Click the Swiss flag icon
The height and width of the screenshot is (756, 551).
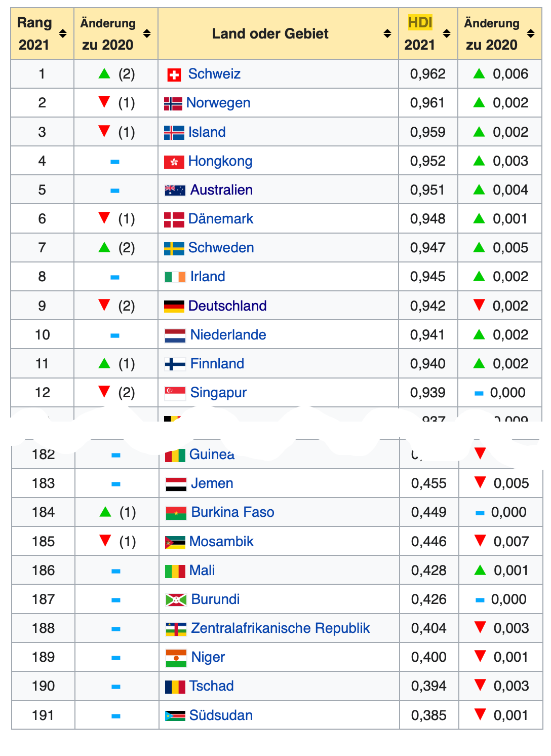[174, 75]
